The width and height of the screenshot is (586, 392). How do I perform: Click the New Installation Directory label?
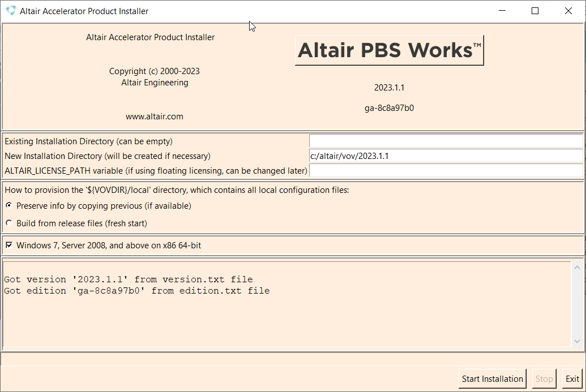pyautogui.click(x=107, y=156)
